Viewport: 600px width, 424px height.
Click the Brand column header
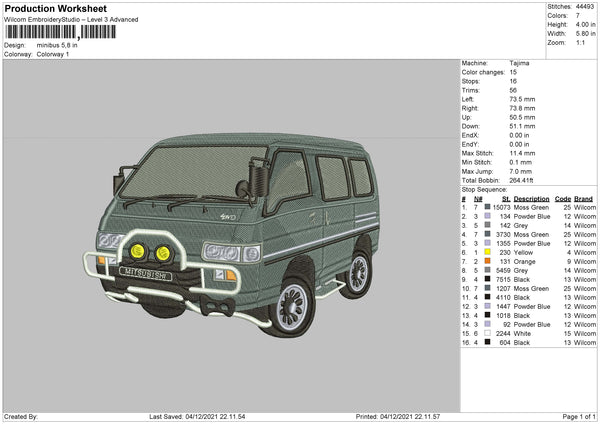coord(584,198)
